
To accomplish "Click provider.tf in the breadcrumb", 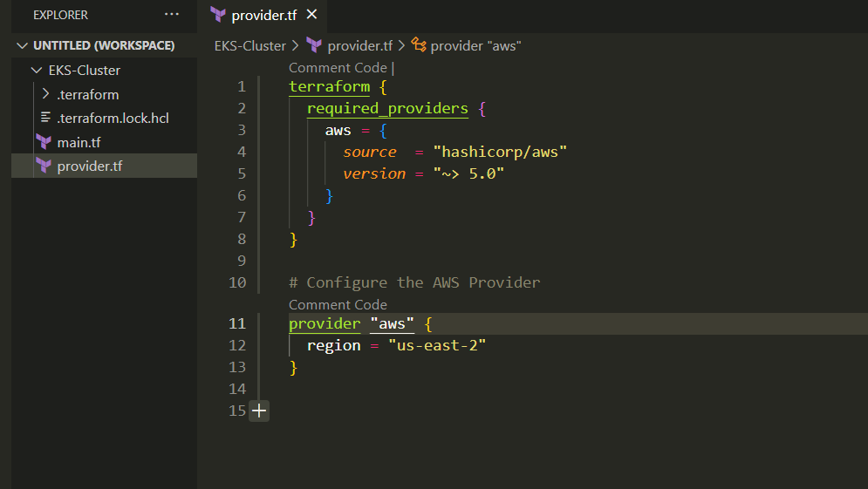I will point(359,46).
